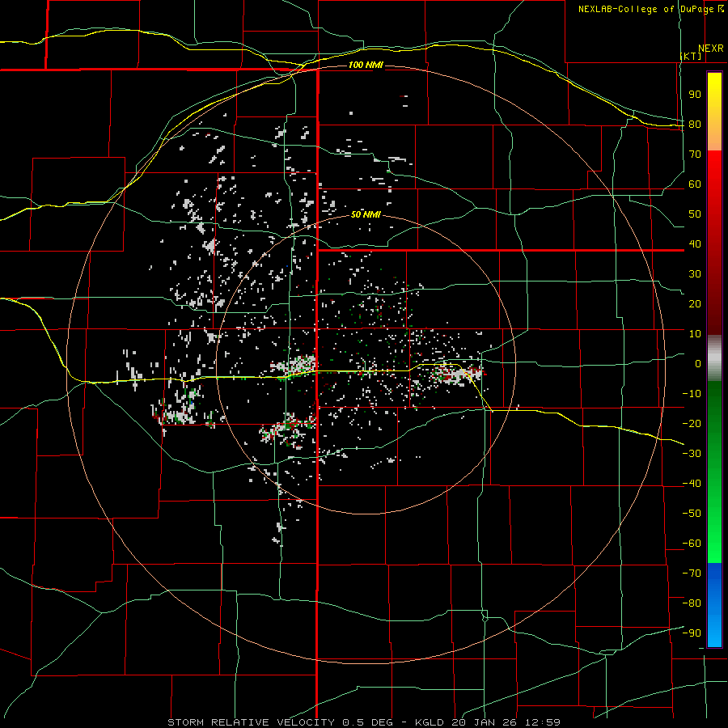Image resolution: width=728 pixels, height=728 pixels.
Task: Click the -20 scale label
Action: tap(692, 424)
